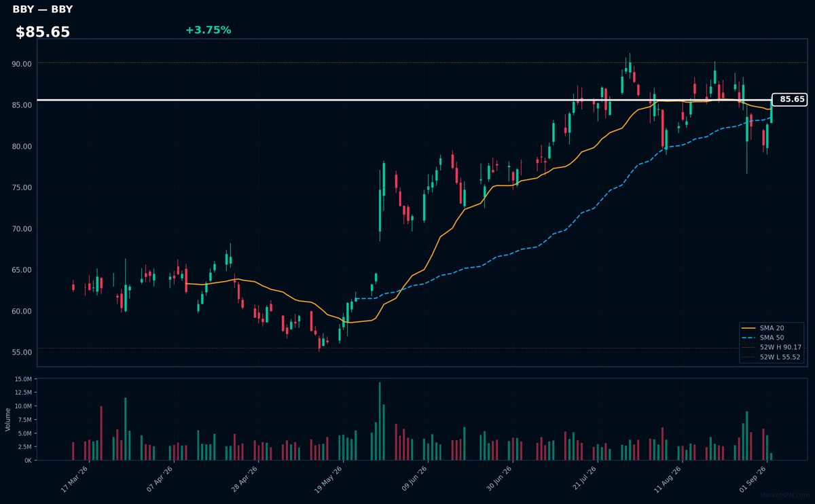Click the 55.00 price axis label
Image resolution: width=815 pixels, height=504 pixels.
[x=21, y=353]
